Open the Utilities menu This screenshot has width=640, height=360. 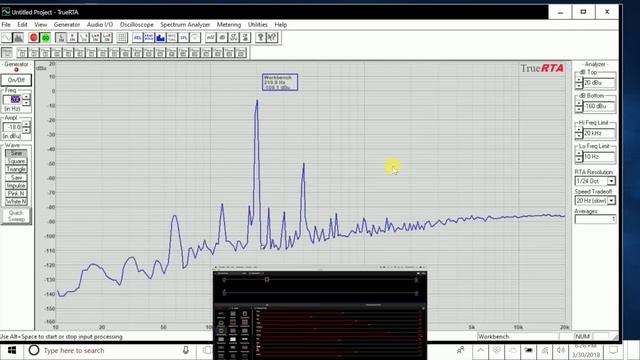point(258,24)
